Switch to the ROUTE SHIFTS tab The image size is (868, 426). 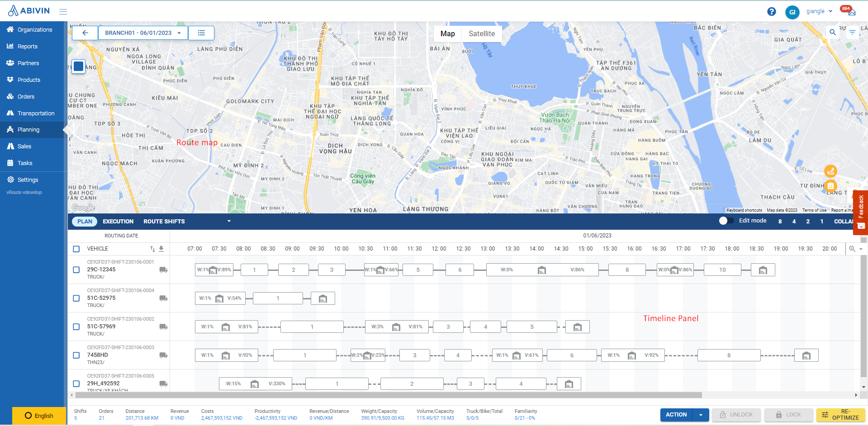click(x=164, y=221)
